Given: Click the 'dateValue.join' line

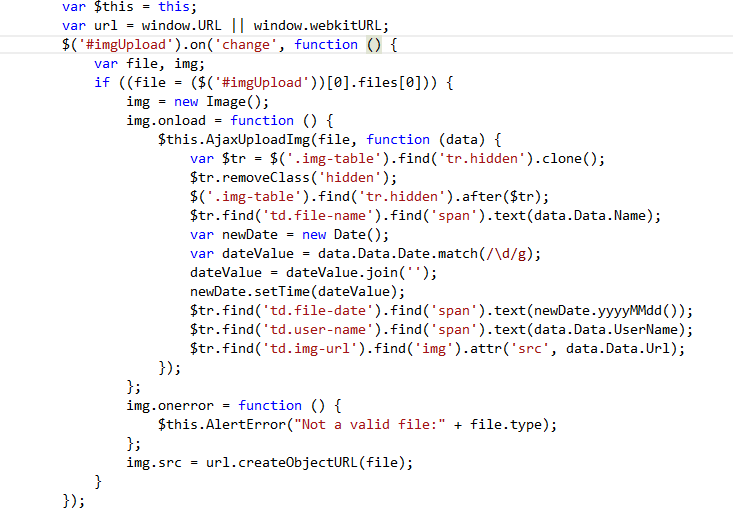Looking at the screenshot, I should click(313, 273).
